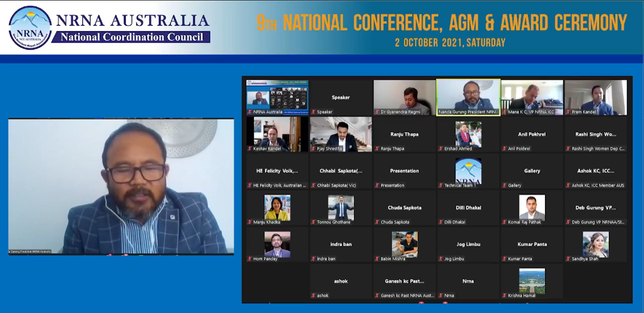This screenshot has width=644, height=313.
Task: Click muted mic icon beside Manju Khadka
Action: pos(250,222)
